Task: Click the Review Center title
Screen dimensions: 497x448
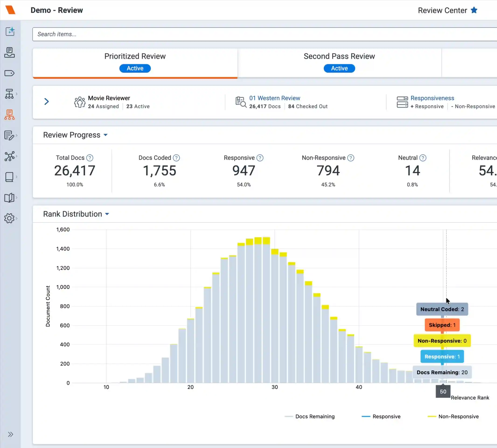Action: (442, 10)
